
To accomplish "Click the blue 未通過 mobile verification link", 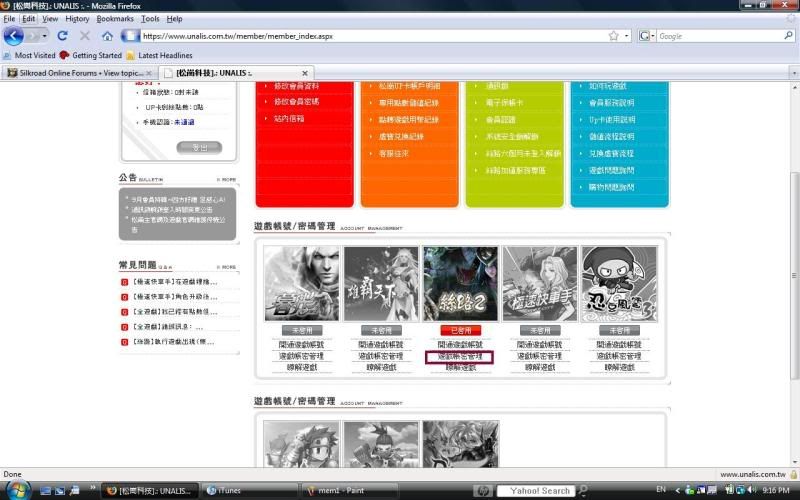I will point(184,122).
